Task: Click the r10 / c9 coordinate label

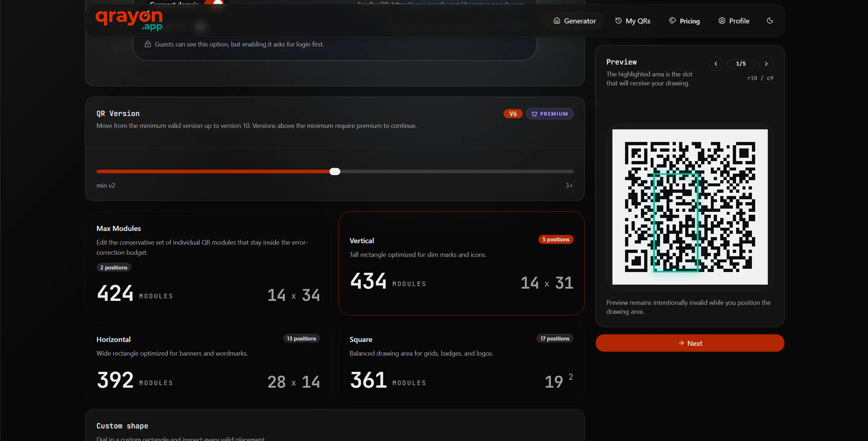Action: coord(760,78)
